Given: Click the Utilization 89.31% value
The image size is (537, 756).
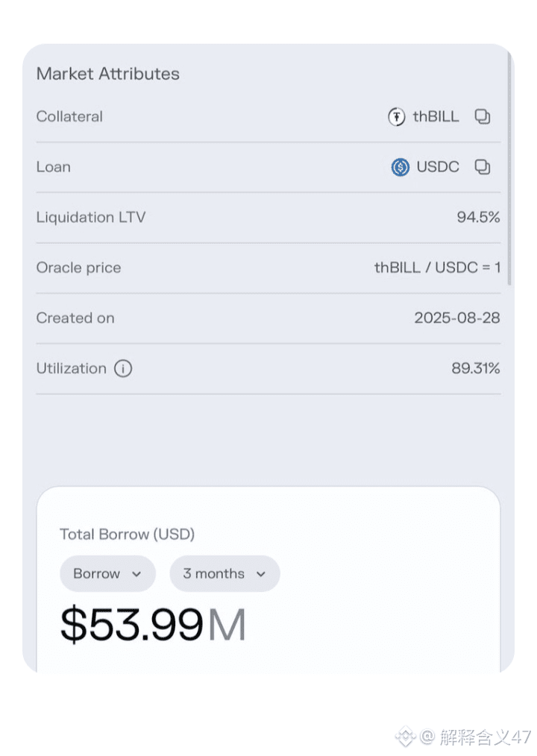Looking at the screenshot, I should 475,368.
